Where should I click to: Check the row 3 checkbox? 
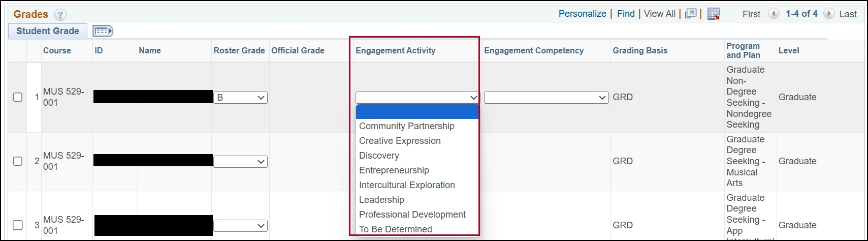[x=18, y=225]
